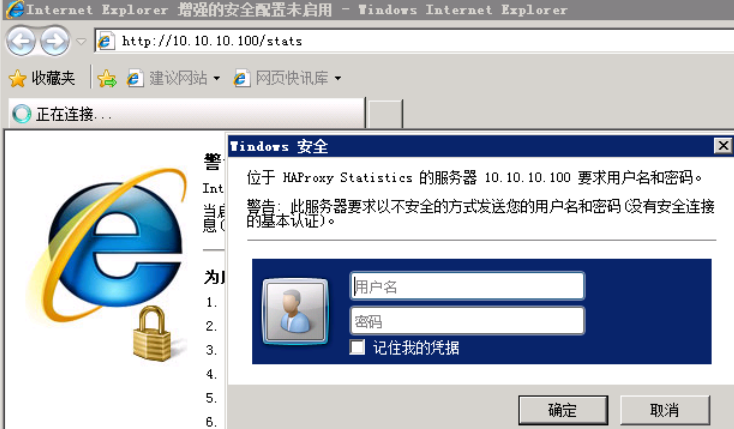
Task: Click the 用户名 username field
Action: click(467, 286)
